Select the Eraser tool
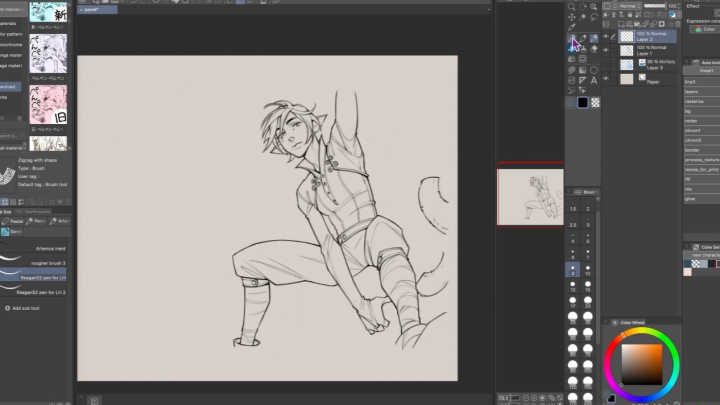Screen dimensions: 720x405 594,48
